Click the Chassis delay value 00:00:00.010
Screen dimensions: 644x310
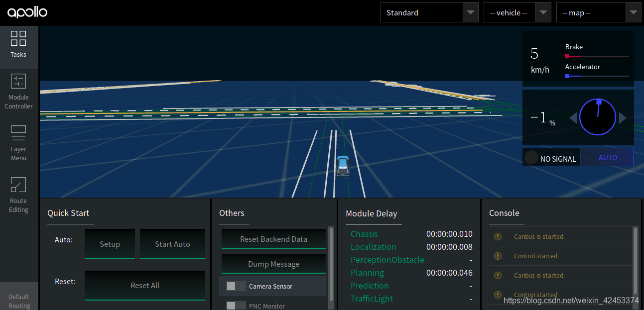(x=449, y=234)
